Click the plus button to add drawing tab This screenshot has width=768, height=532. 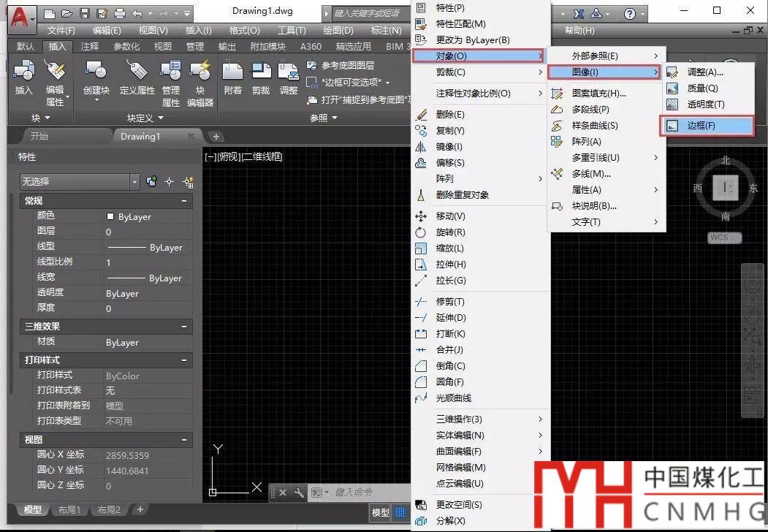216,137
